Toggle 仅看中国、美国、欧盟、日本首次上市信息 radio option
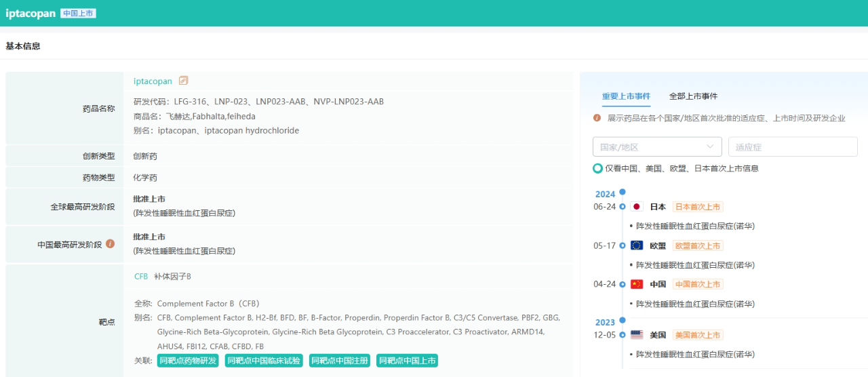 coord(597,168)
